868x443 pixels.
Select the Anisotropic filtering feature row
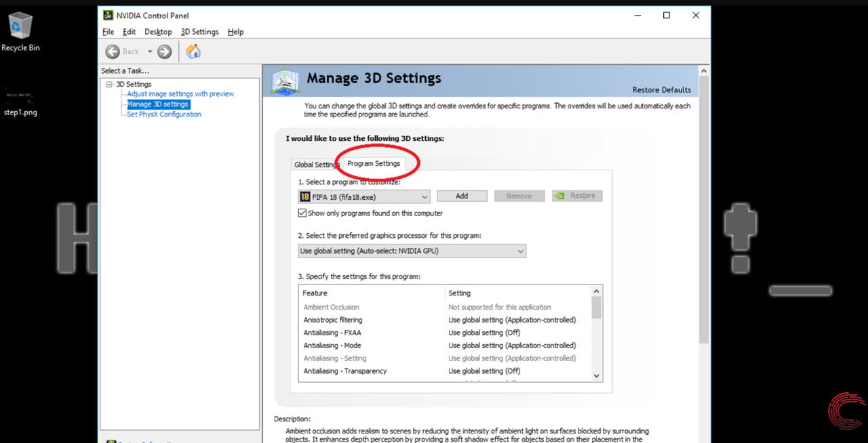(333, 320)
